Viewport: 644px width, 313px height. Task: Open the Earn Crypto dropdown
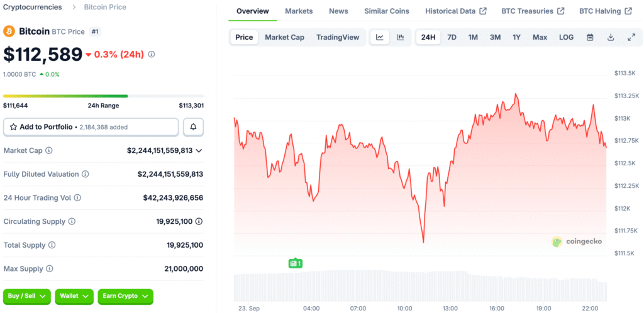125,296
